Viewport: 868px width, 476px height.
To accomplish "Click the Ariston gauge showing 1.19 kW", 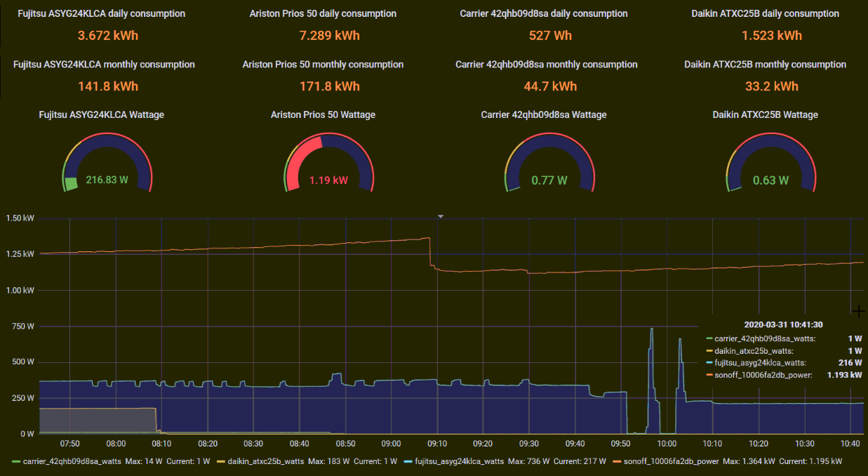I will coord(328,163).
